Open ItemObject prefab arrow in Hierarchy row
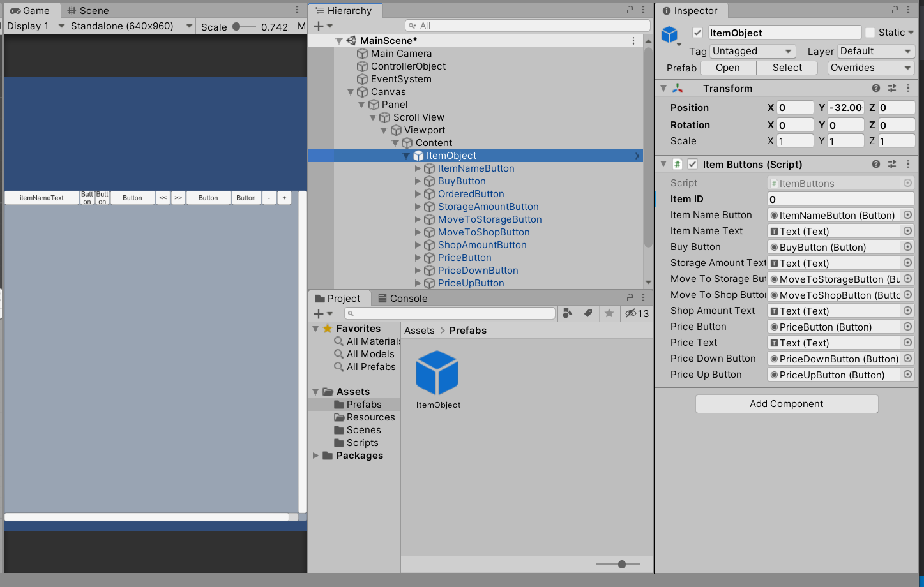The height and width of the screenshot is (587, 924). [x=637, y=156]
